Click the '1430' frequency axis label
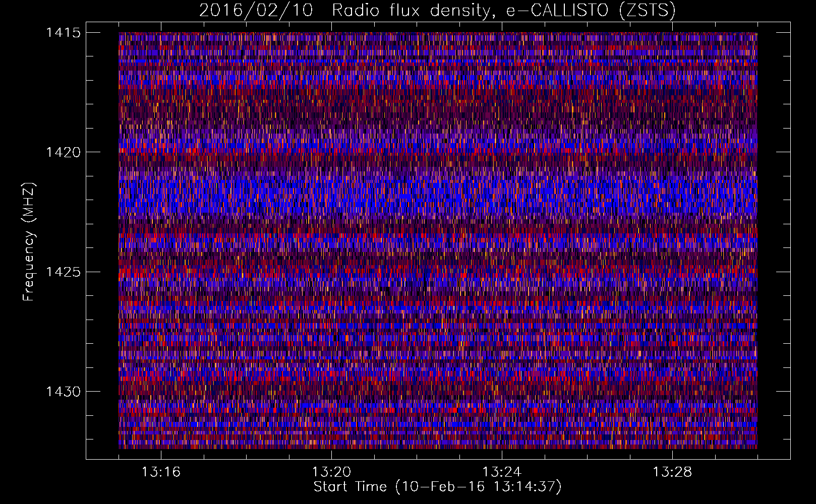 tap(64, 392)
